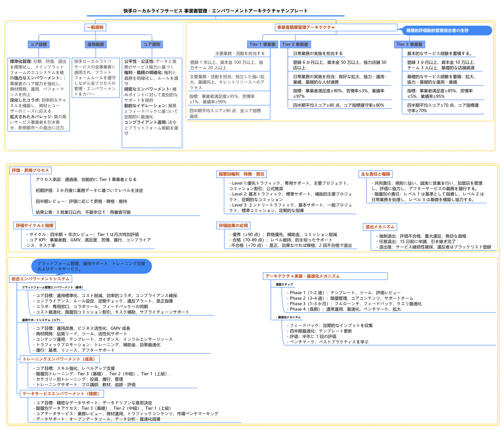Viewport: 504px width, 431px height.
Task: Click the 評価・昇格プロセス heading
Action: pyautogui.click(x=30, y=170)
